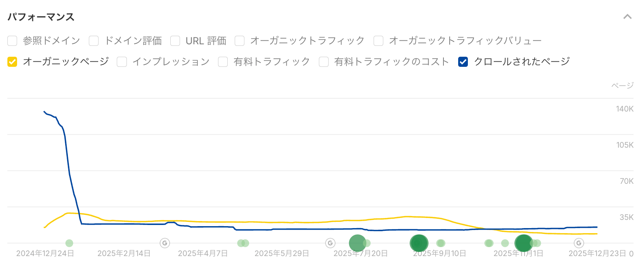Enable the ドメイン評価 checkbox
Screen dimensions: 644x265
[94, 41]
